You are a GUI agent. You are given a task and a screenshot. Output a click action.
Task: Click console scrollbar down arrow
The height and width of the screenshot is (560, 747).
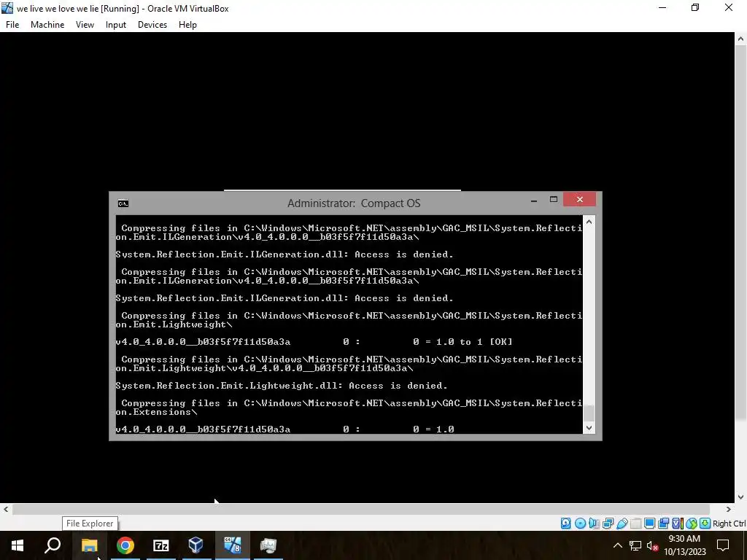coord(589,427)
